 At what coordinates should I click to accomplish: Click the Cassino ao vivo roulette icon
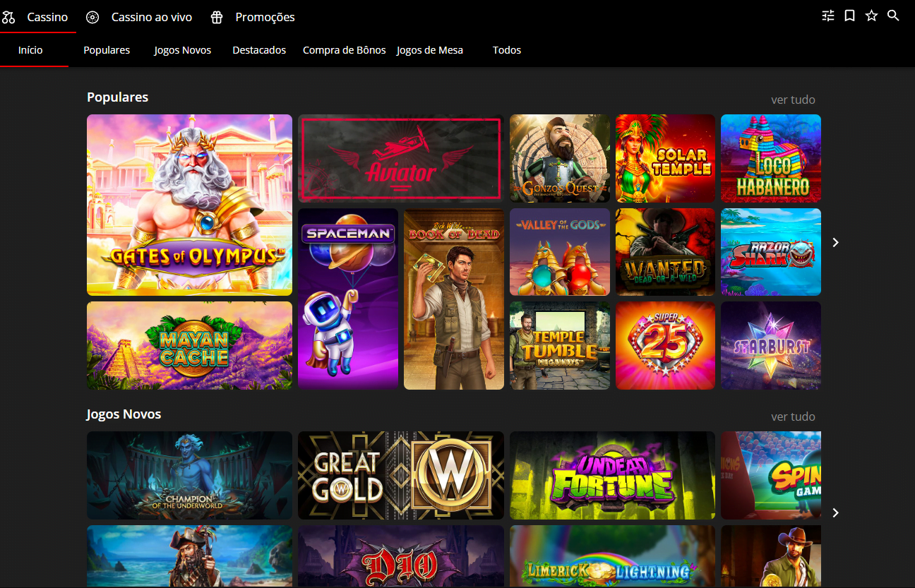click(92, 17)
